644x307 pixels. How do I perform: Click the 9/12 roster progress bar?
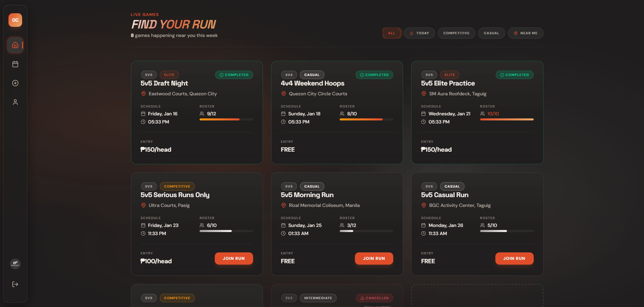(x=226, y=119)
